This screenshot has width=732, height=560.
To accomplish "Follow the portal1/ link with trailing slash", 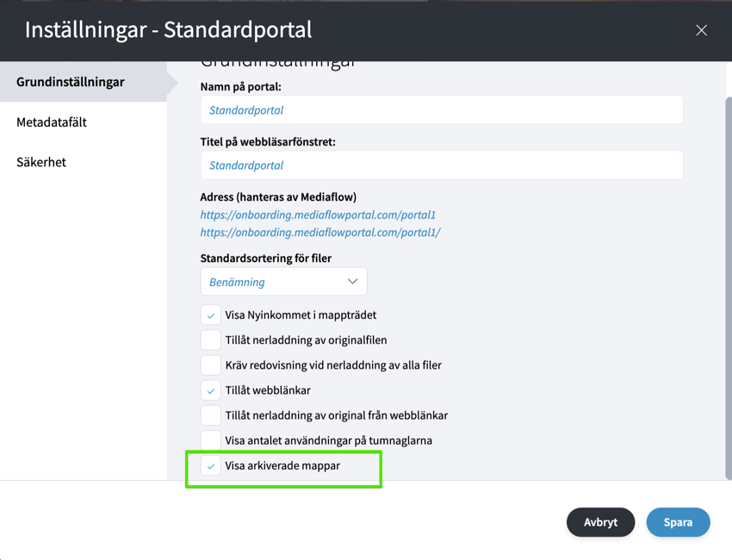I will click(320, 233).
